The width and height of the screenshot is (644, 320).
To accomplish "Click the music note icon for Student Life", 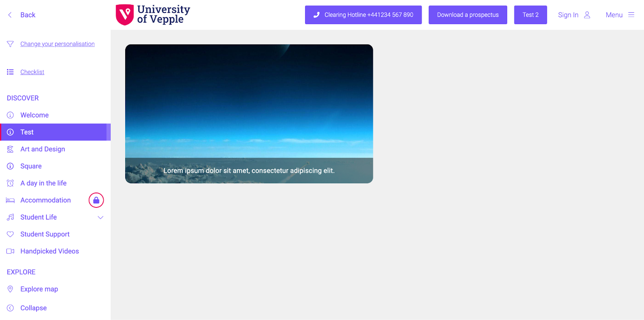I will coord(10,217).
